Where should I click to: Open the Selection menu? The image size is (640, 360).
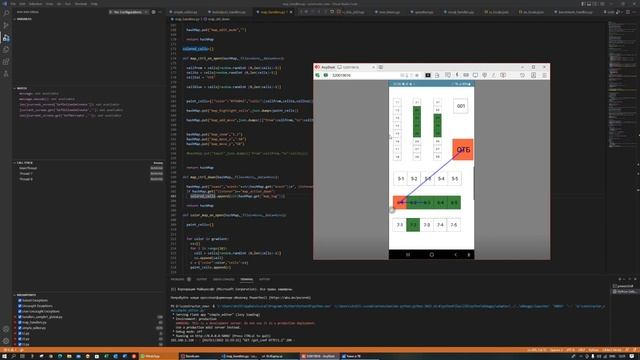click(36, 4)
